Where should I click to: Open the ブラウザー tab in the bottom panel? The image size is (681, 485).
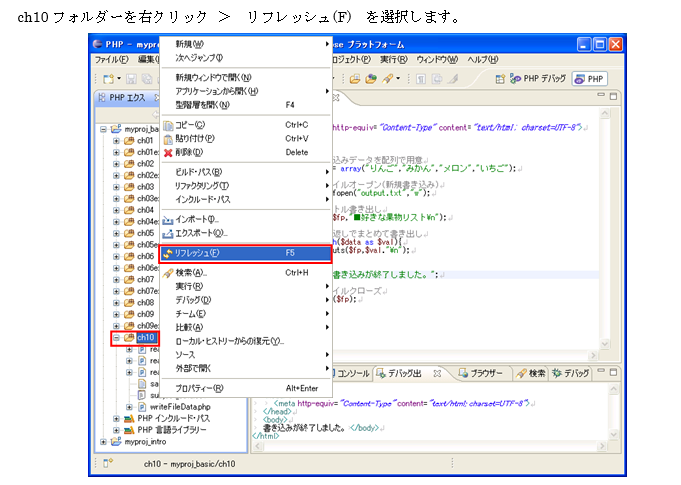(485, 373)
